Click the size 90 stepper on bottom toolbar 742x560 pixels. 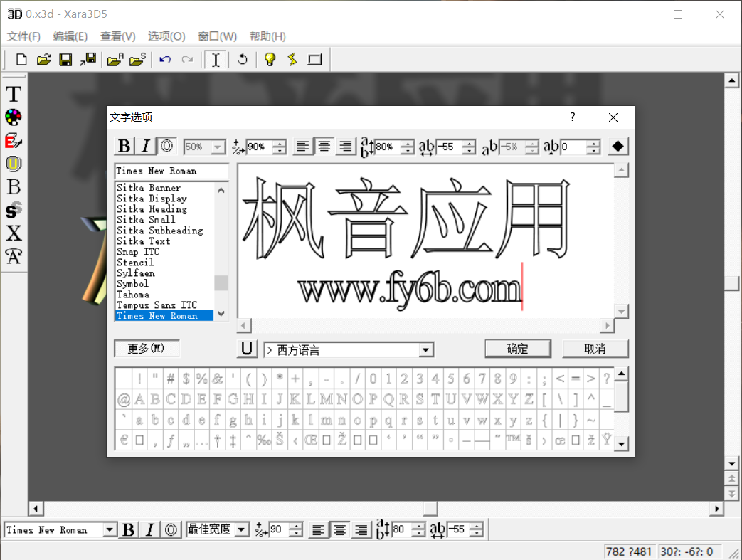296,529
